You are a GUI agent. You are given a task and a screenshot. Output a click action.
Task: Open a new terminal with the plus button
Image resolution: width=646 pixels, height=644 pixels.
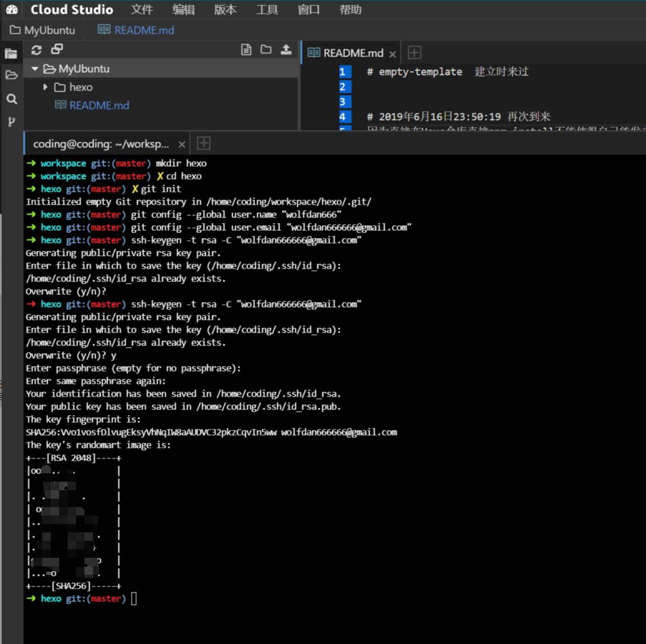(203, 143)
